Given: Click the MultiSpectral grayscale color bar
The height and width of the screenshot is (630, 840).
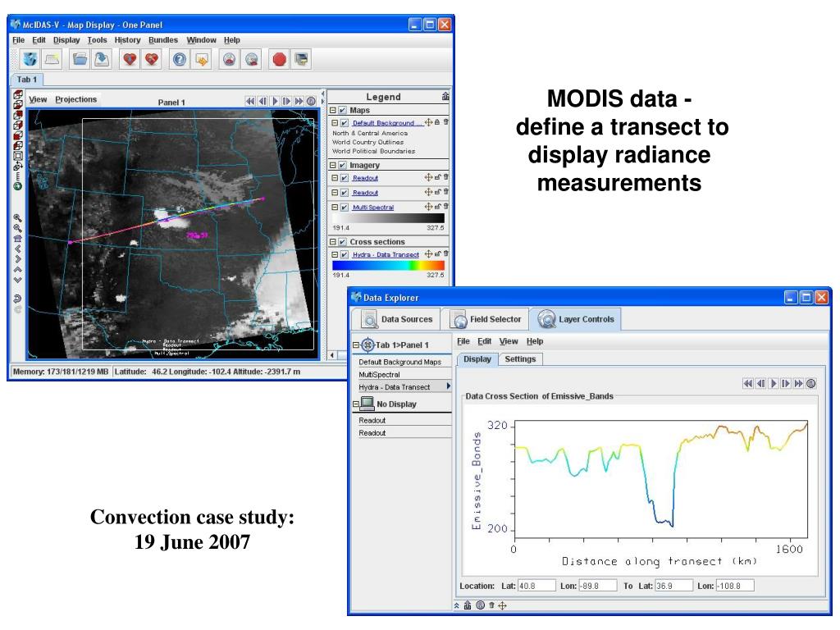Looking at the screenshot, I should (x=388, y=218).
